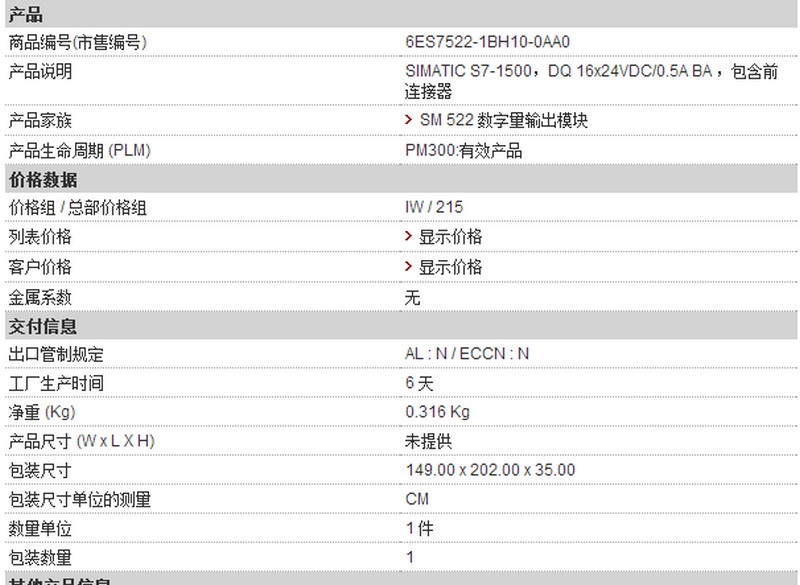Select the article number 6ES7522-1BH10-0AA0
800x585 pixels.
(x=487, y=42)
